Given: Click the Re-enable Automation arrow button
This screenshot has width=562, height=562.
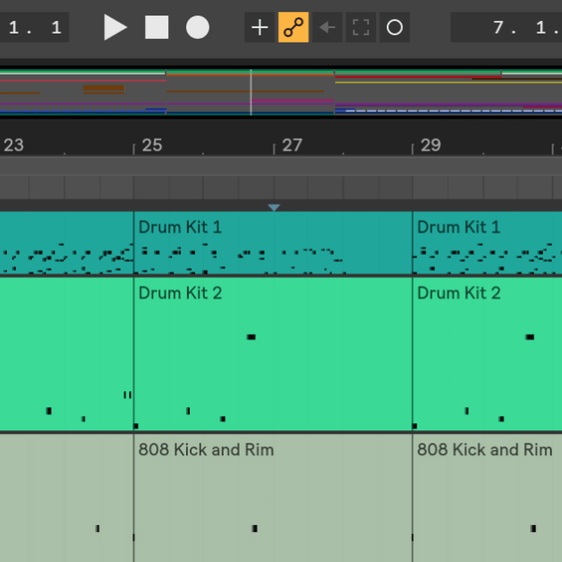Looking at the screenshot, I should [x=327, y=27].
